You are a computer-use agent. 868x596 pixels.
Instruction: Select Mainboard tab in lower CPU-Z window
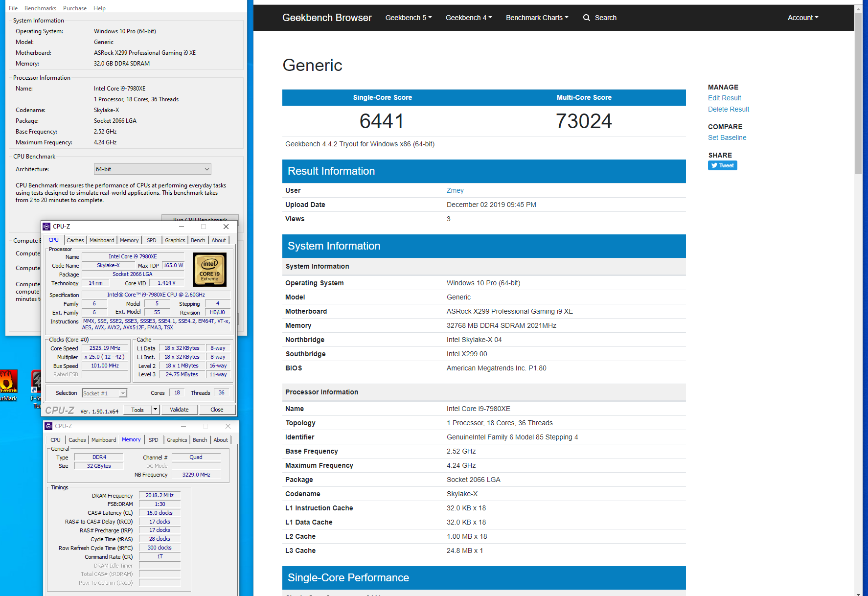point(104,440)
